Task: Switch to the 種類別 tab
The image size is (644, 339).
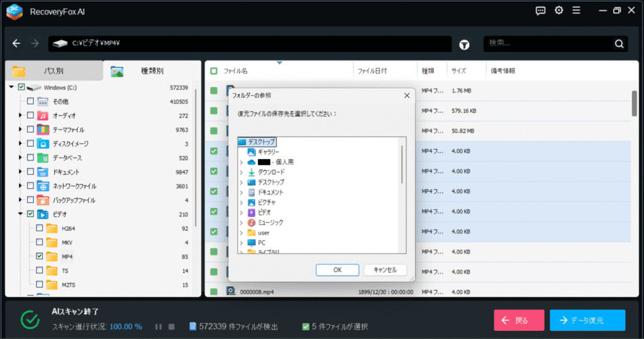Action: 152,70
